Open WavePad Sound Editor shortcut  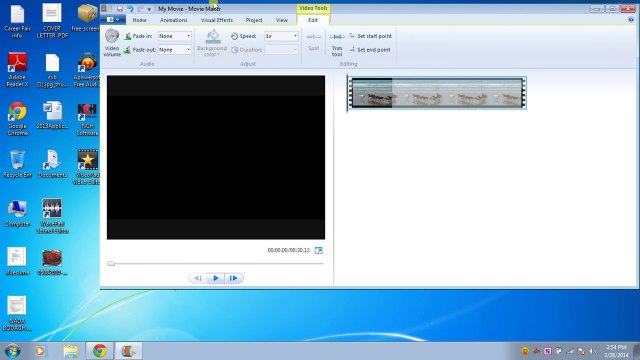point(52,216)
